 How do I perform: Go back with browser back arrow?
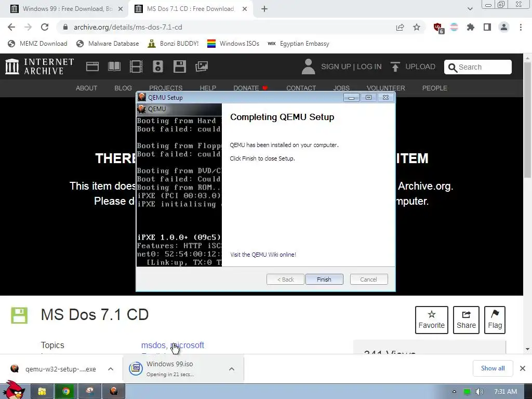pos(11,27)
